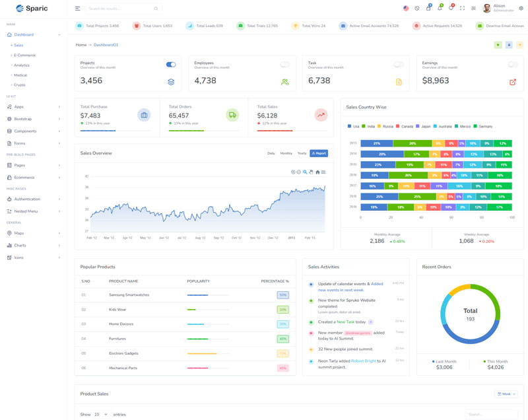Screen dimensions: 528x420
Task: Select the Monthly tab in Sales Overview
Action: point(286,153)
